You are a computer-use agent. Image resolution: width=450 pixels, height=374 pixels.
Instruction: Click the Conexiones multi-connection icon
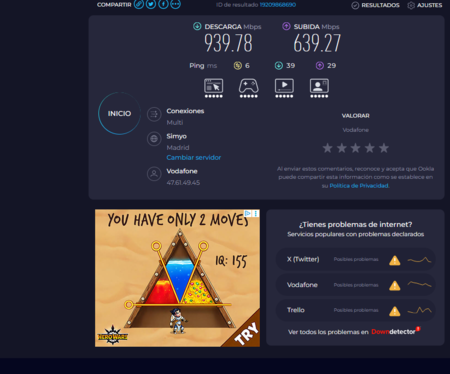(x=154, y=114)
